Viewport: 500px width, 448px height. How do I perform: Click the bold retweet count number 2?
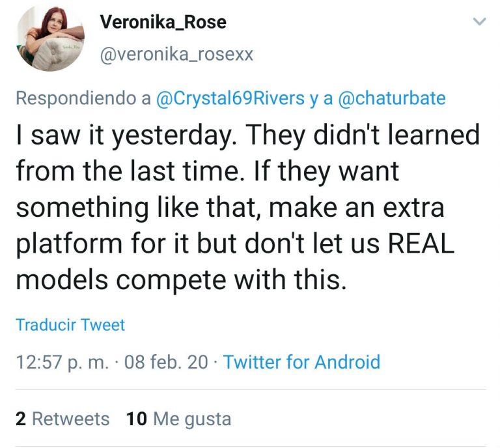click(x=21, y=419)
